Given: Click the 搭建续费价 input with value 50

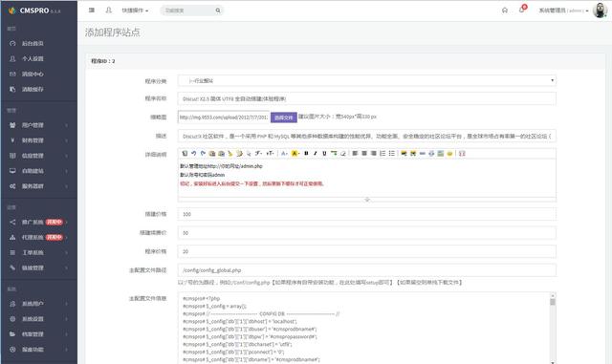Looking at the screenshot, I should 367,233.
